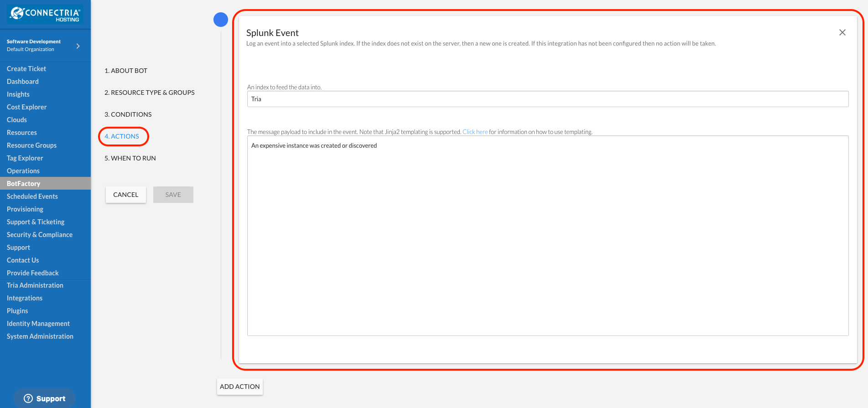Open Identity Management in sidebar
The width and height of the screenshot is (868, 408).
click(38, 324)
